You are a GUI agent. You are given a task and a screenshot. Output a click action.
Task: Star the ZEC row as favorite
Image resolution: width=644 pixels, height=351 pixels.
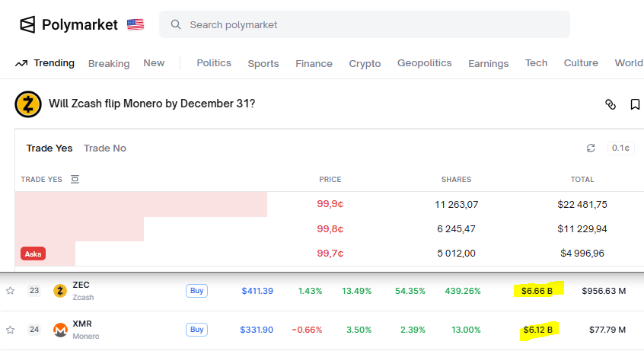pos(10,291)
